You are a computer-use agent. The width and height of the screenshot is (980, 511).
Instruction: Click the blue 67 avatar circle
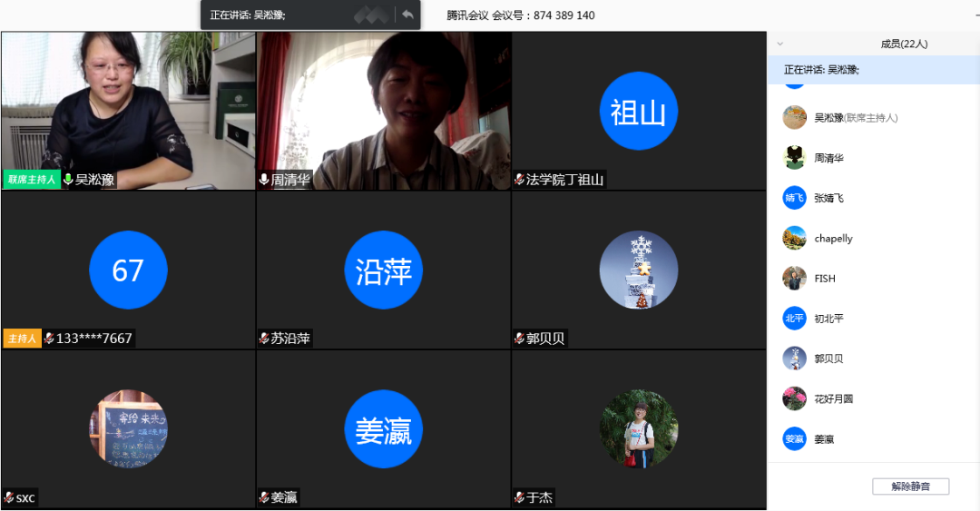click(x=128, y=270)
